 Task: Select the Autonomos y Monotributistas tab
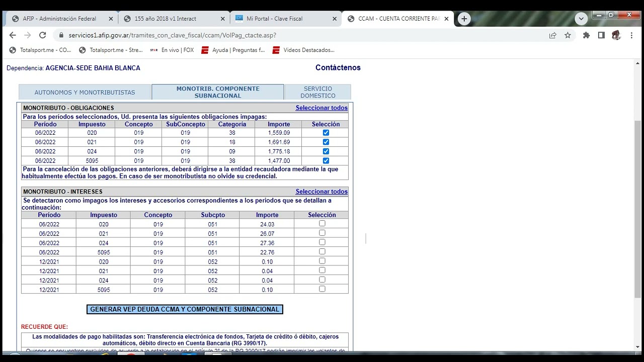(x=85, y=93)
